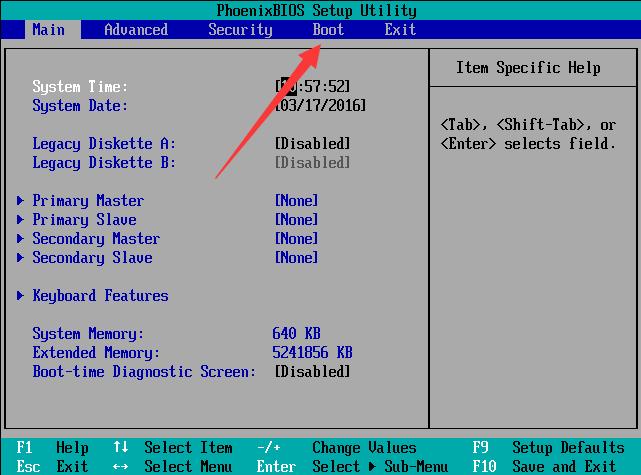
Task: Select the greyed Legacy Diskette B value
Action: point(312,163)
